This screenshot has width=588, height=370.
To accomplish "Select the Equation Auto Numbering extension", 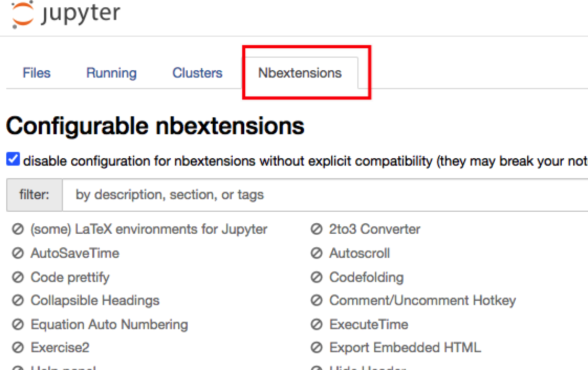I will (109, 325).
